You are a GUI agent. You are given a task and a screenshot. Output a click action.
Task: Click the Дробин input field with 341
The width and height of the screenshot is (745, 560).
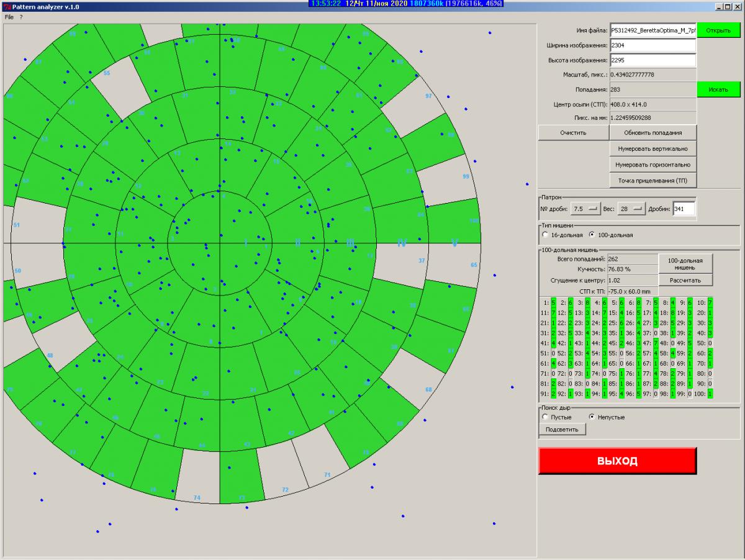pos(684,209)
